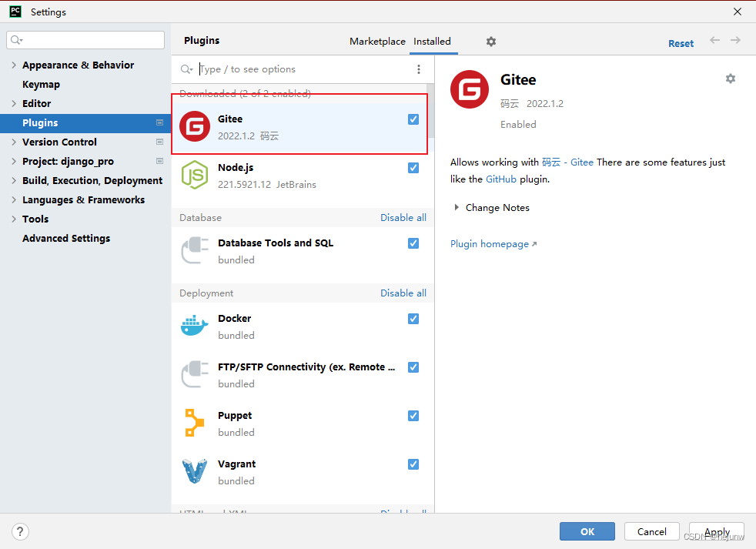Screen dimensions: 756x549
Task: Click the plugin search field
Action: (x=304, y=69)
